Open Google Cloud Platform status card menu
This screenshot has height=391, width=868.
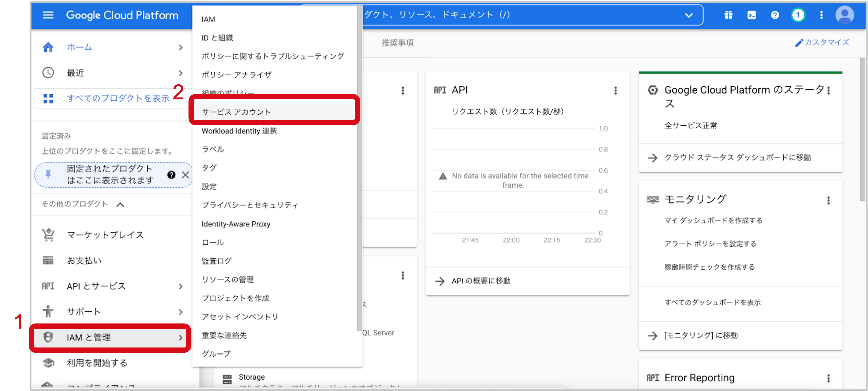[x=828, y=90]
